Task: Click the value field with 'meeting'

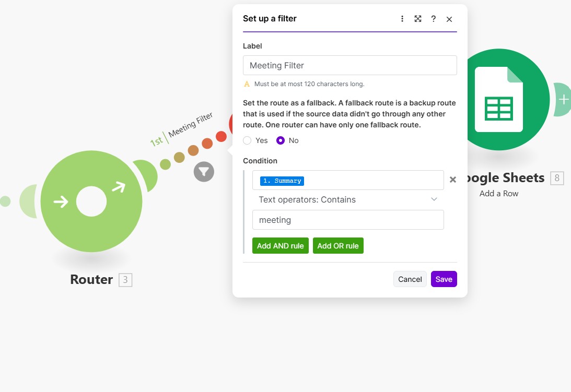Action: [348, 220]
